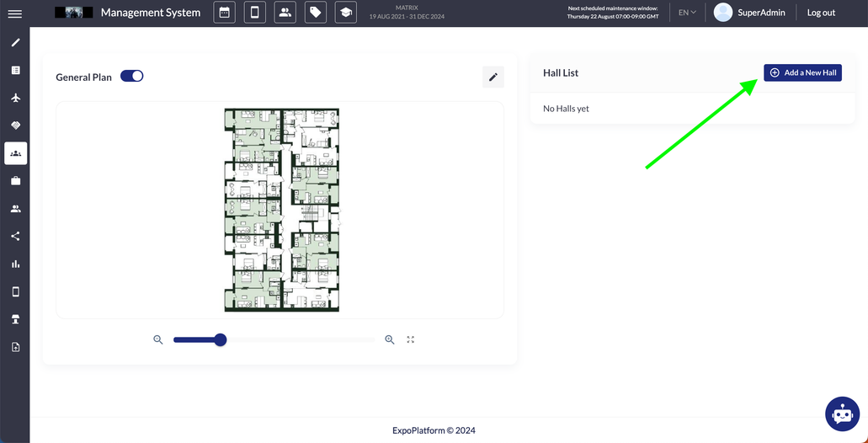Click the MATRIX event name
Viewport: 868px width, 443px height.
coord(407,8)
